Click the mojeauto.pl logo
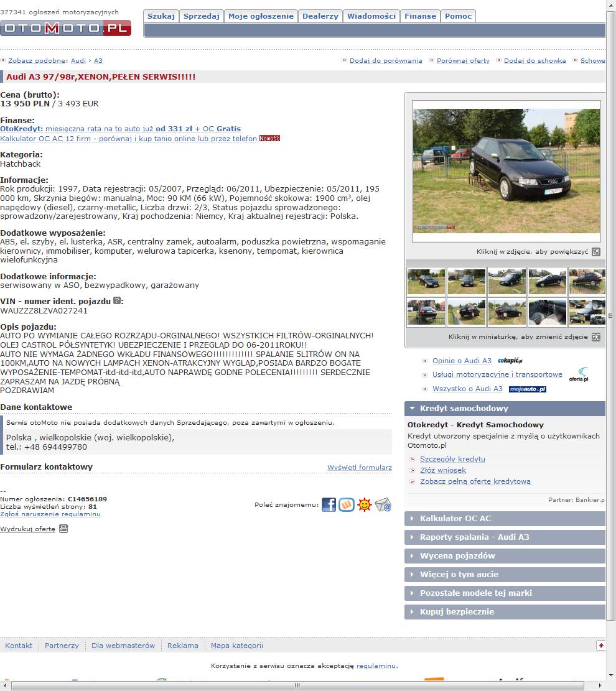Image resolution: width=616 pixels, height=691 pixels. [x=528, y=389]
